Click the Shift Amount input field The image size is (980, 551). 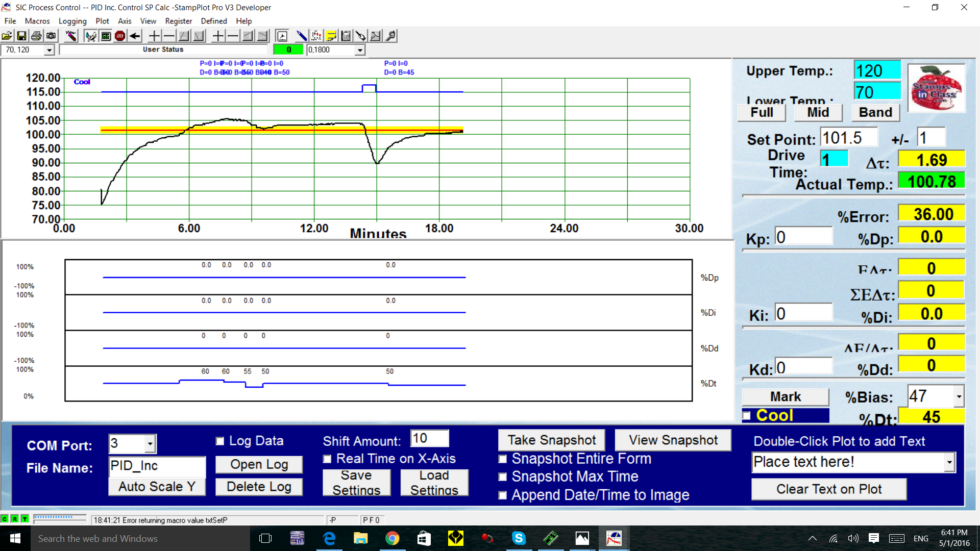[430, 439]
